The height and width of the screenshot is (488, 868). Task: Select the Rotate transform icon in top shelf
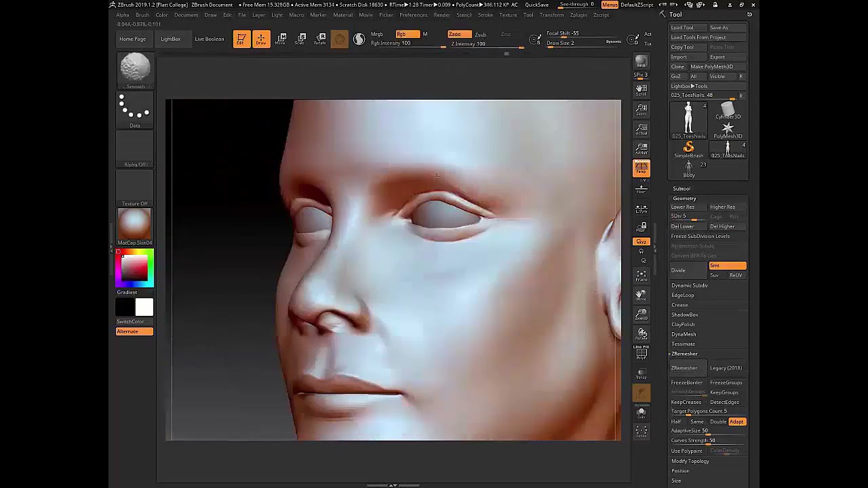(x=320, y=39)
